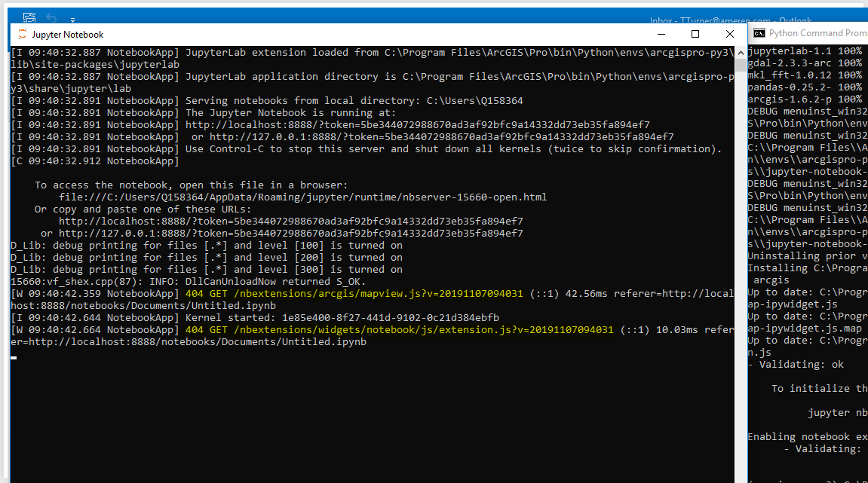868x483 pixels.
Task: Click the Jupyter console scrollbar up arrow
Action: (740, 53)
